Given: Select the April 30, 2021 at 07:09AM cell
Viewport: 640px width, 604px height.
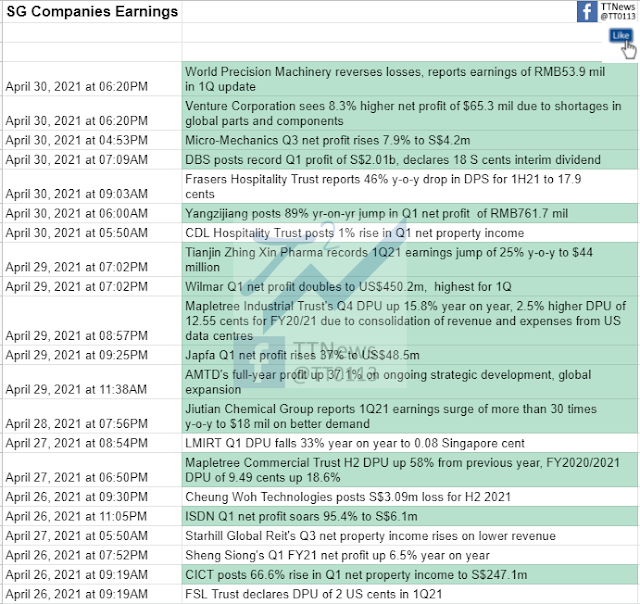Looking at the screenshot, I should [x=92, y=160].
